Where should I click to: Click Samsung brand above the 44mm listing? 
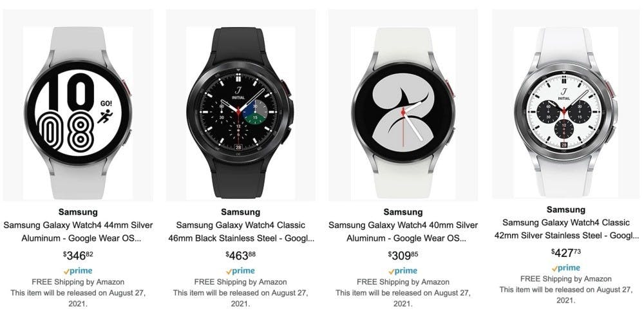[x=78, y=212]
